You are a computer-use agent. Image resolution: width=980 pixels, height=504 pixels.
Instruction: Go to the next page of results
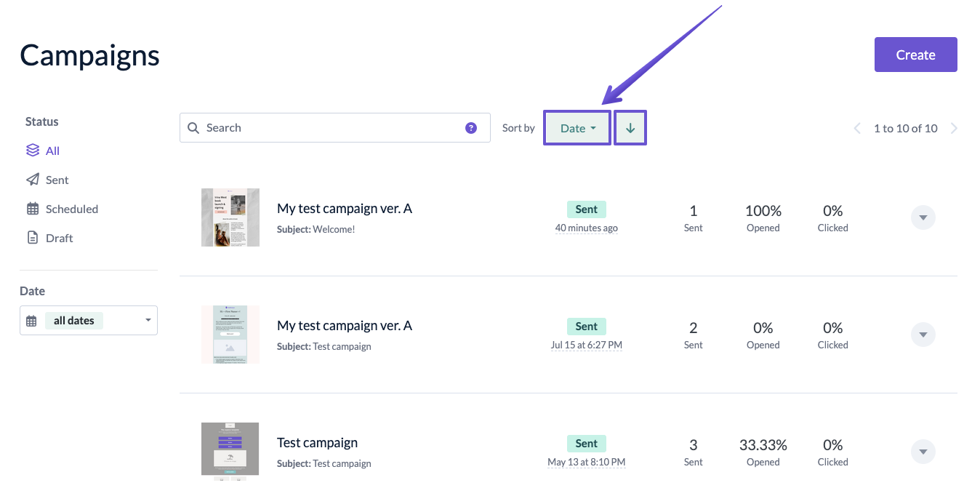[954, 129]
